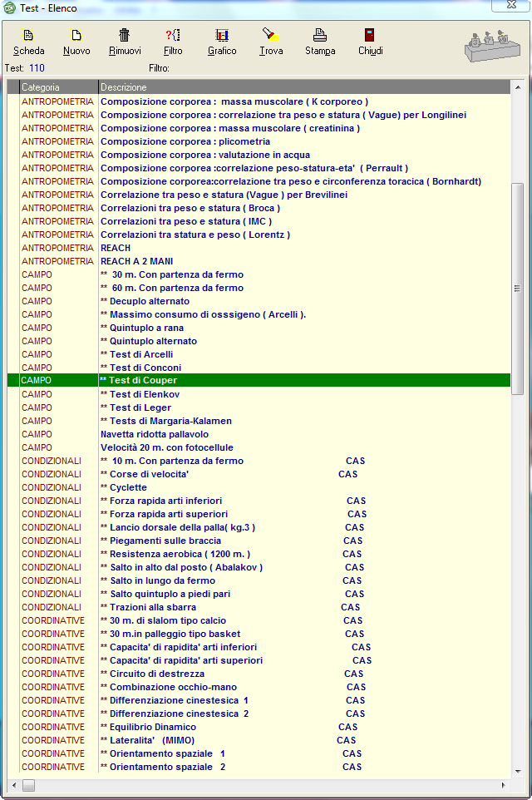Select the 'Quintuplo alternato' row
Viewport: 532px width, 800px height.
pyautogui.click(x=259, y=341)
